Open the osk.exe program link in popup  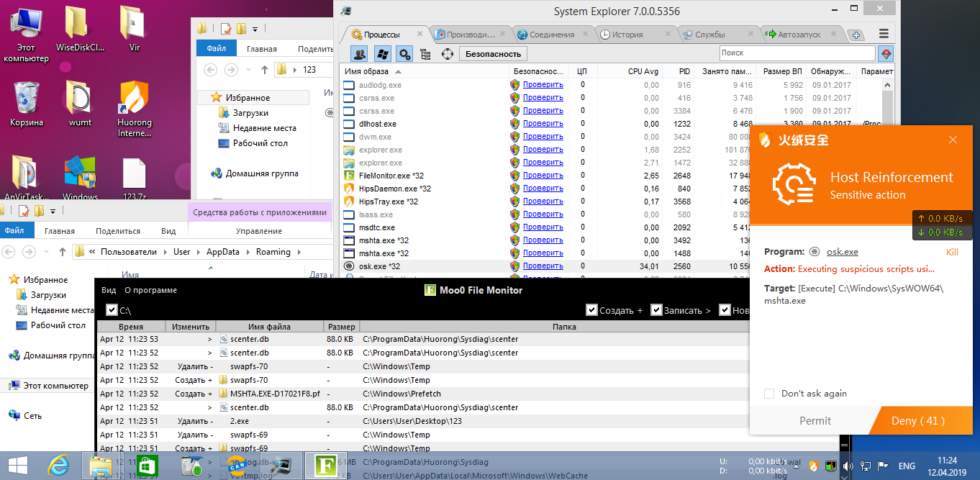coord(842,252)
